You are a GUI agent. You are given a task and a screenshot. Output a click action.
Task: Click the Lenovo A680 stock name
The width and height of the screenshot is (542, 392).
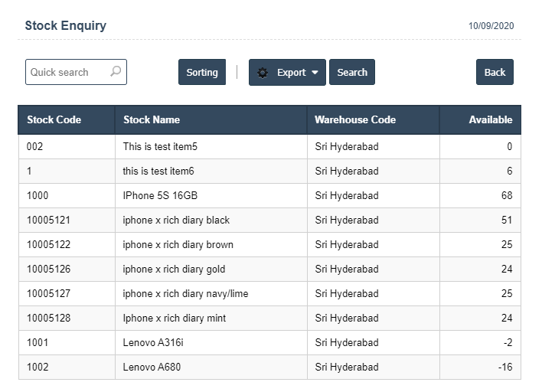tap(152, 367)
